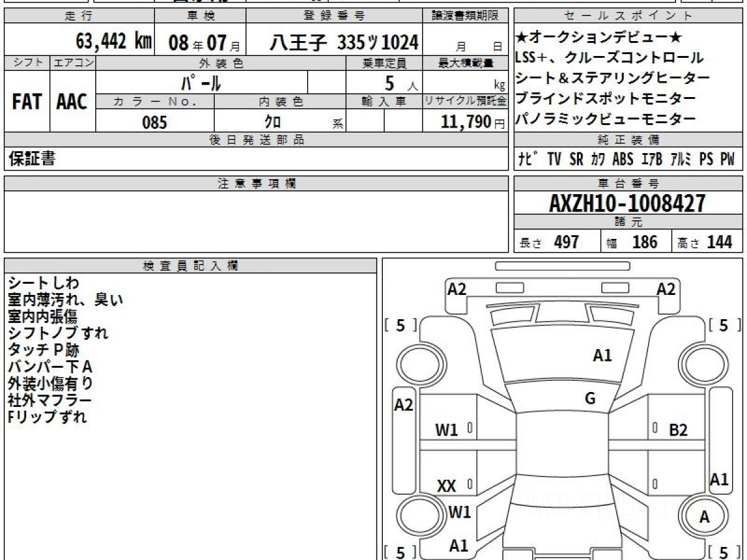
Task: Select interior color クロ
Action: point(273,122)
